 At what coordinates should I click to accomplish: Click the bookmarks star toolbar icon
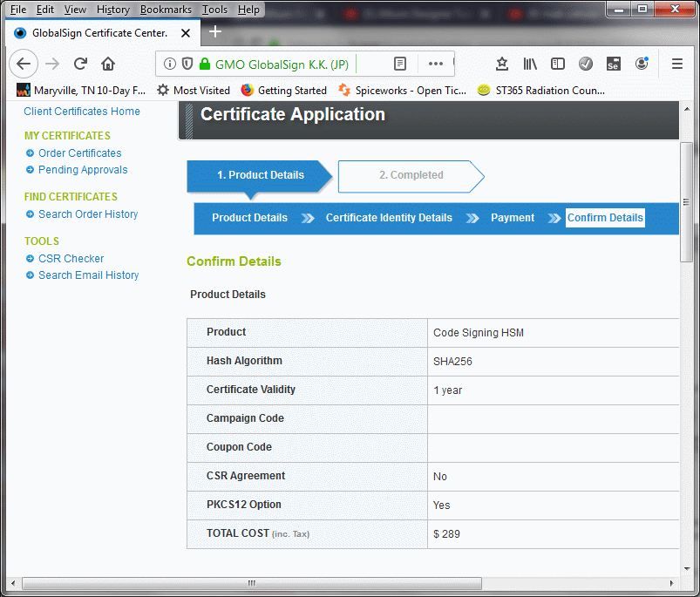pyautogui.click(x=502, y=64)
